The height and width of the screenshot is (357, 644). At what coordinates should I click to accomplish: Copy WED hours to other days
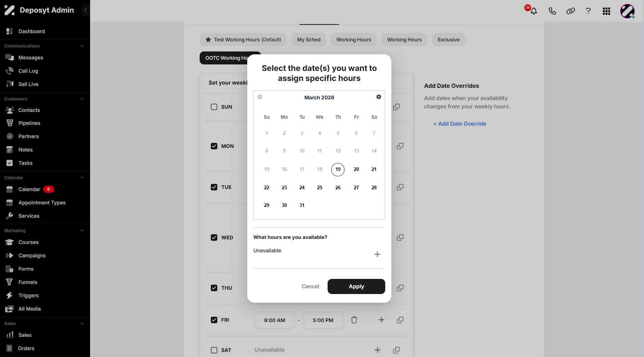[400, 238]
